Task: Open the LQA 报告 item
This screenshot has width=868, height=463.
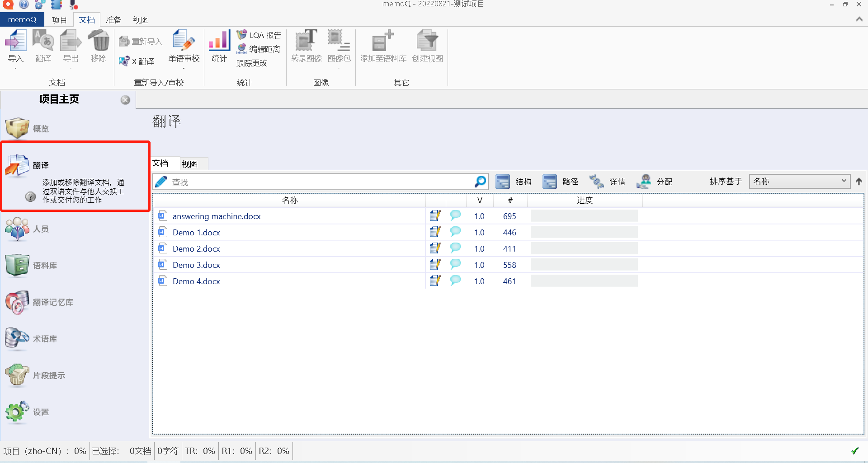Action: click(x=259, y=35)
